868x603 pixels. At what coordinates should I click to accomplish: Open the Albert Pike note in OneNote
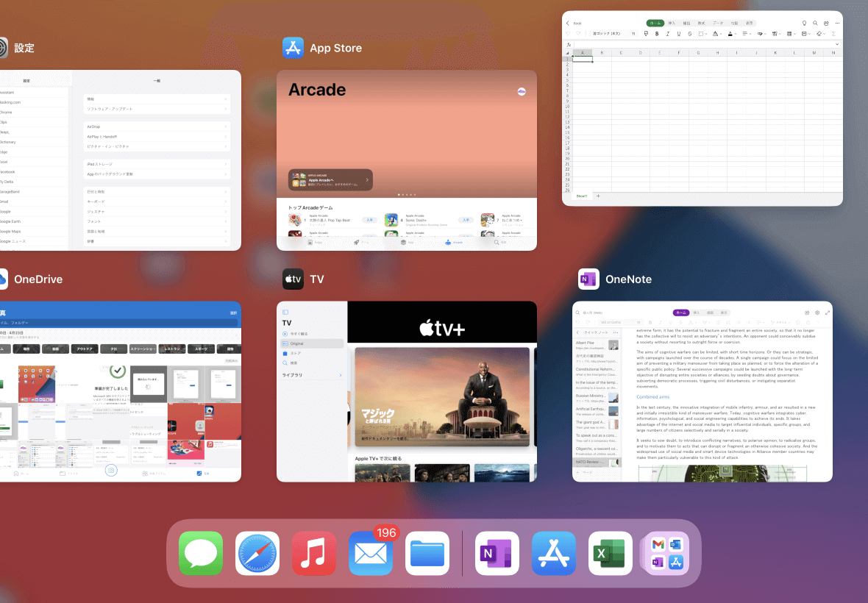[x=597, y=345]
